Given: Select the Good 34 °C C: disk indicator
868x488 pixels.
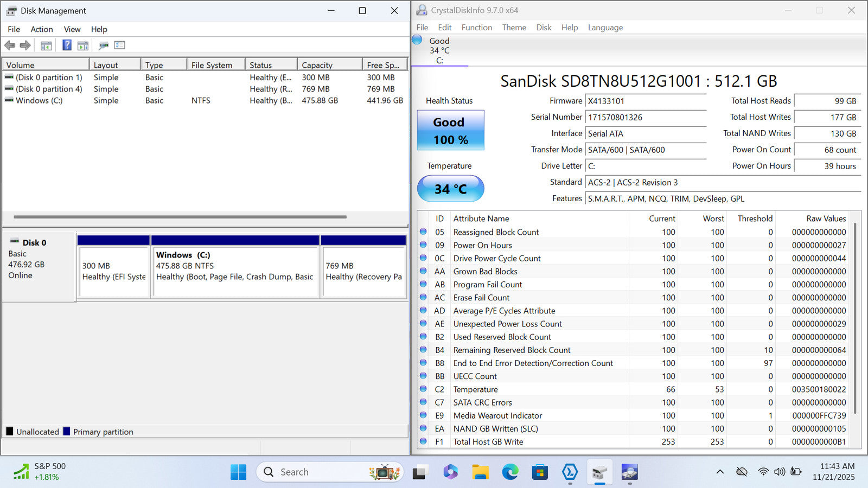Looking at the screenshot, I should 439,50.
